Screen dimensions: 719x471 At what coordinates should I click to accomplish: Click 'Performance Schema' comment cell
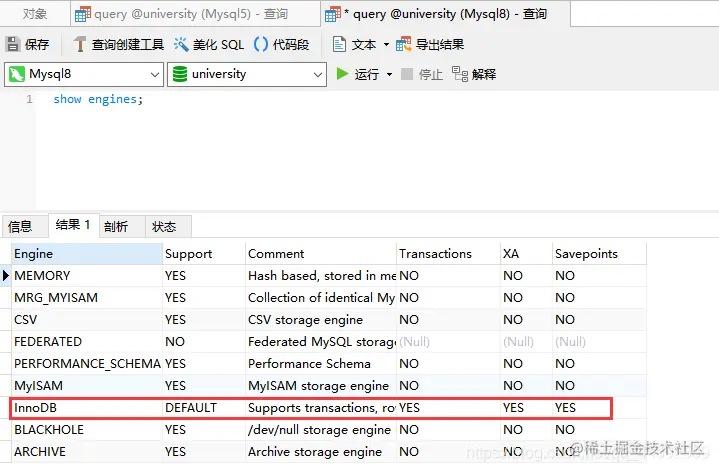pyautogui.click(x=321, y=364)
